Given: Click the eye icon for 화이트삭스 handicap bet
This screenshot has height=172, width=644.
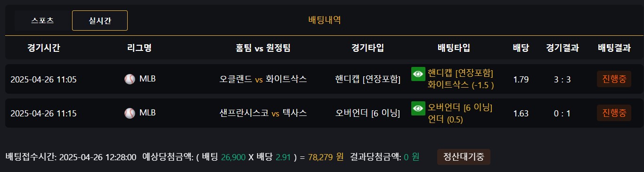Looking at the screenshot, I should 418,74.
